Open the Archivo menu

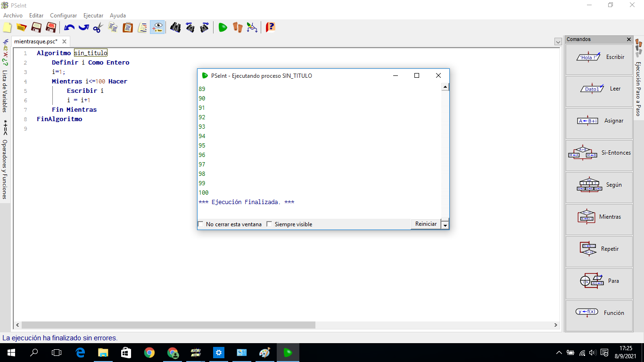click(13, 16)
